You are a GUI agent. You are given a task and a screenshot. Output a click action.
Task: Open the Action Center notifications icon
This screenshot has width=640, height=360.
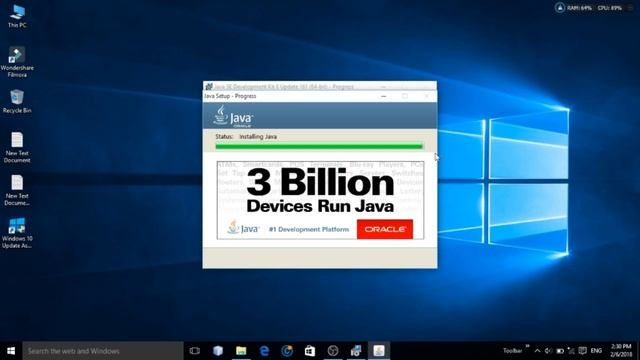tap(582, 351)
